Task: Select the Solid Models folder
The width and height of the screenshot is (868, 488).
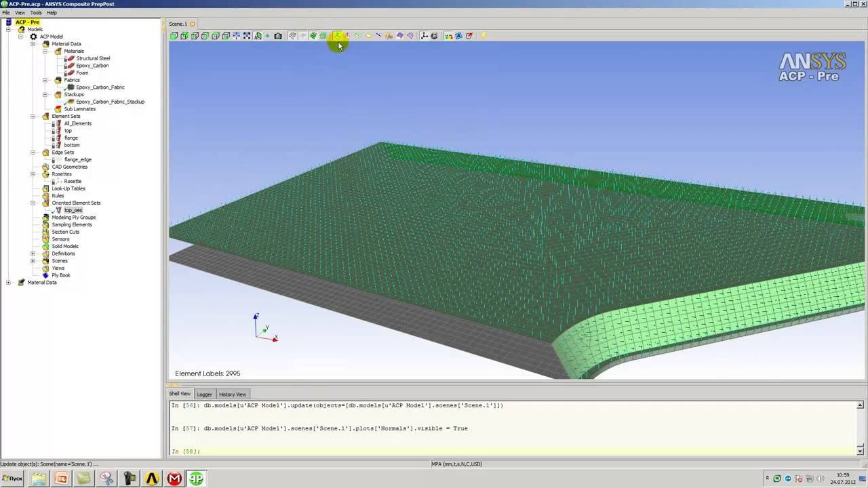Action: coord(65,247)
